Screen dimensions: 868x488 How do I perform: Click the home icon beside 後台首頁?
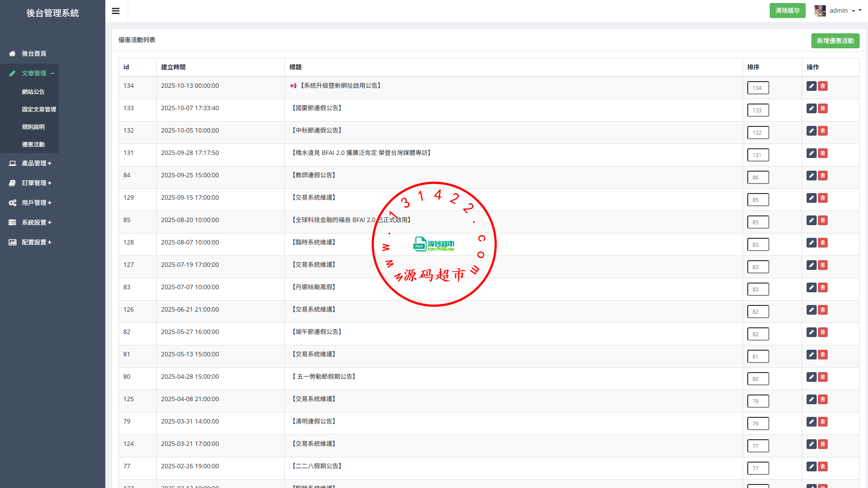click(x=12, y=54)
